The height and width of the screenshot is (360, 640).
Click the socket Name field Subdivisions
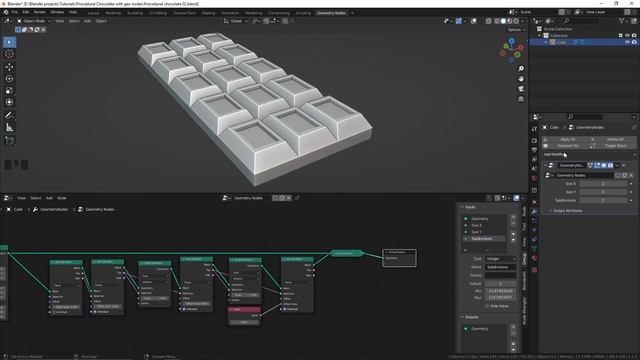coord(500,267)
